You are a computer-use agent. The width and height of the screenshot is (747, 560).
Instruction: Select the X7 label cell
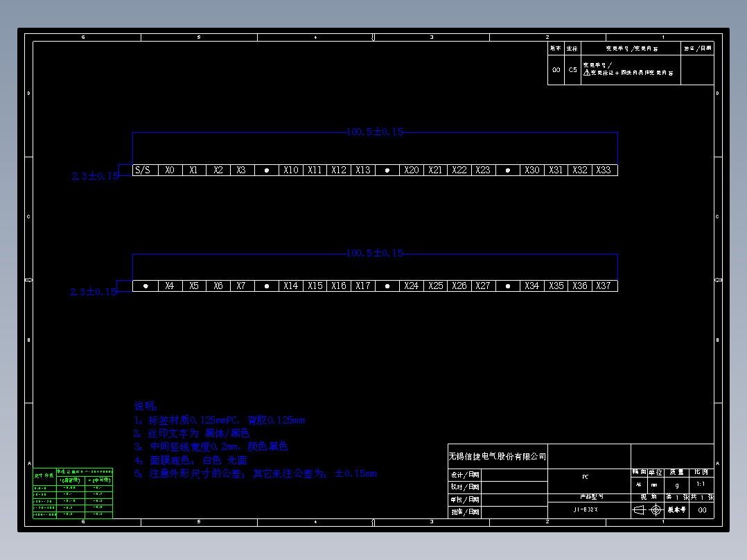(243, 286)
